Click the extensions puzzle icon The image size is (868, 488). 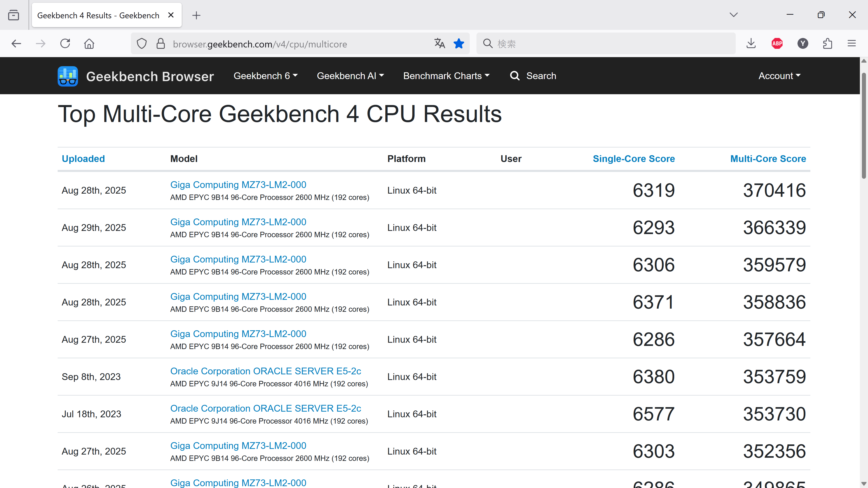coord(828,44)
